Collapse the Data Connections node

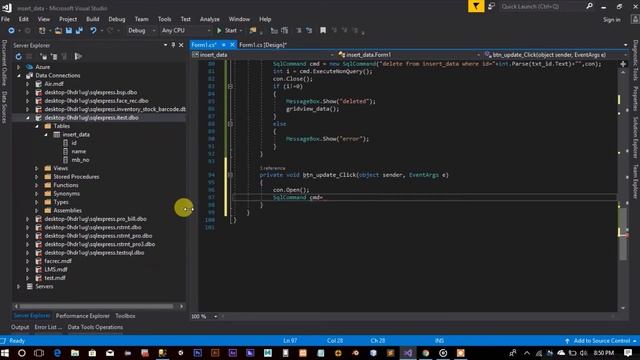18,76
